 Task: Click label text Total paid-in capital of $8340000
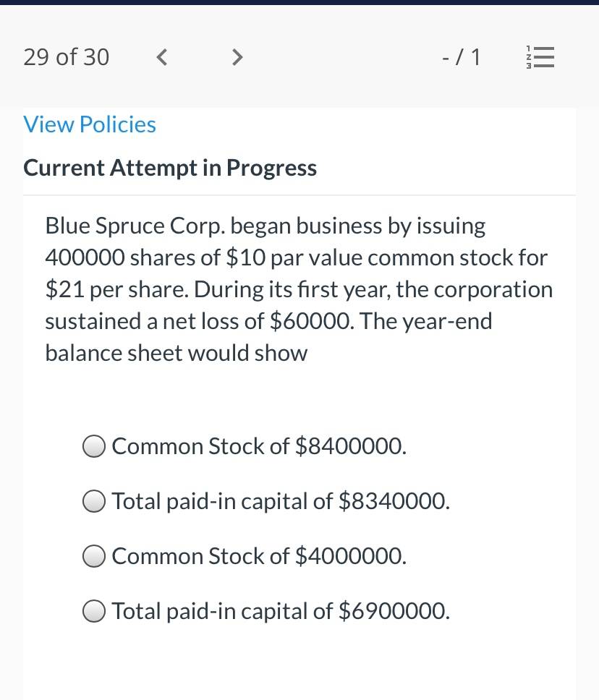pyautogui.click(x=281, y=501)
